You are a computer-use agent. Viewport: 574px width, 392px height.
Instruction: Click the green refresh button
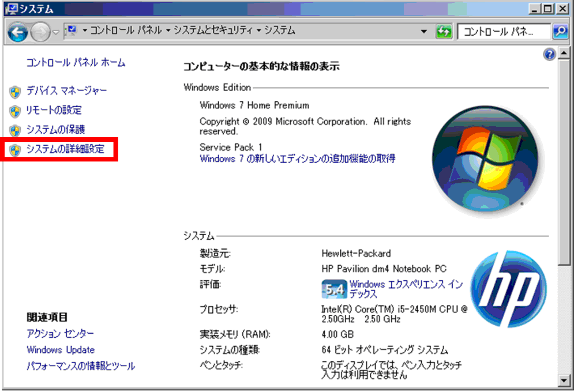click(444, 32)
